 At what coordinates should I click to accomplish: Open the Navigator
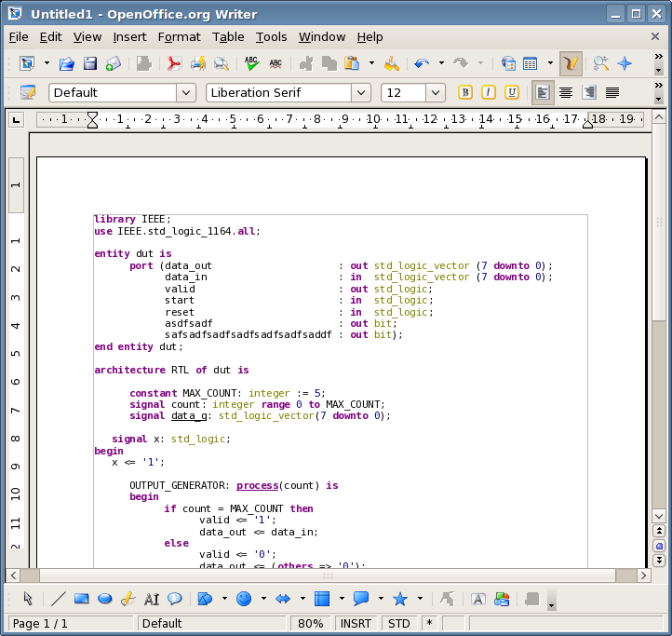(x=625, y=63)
